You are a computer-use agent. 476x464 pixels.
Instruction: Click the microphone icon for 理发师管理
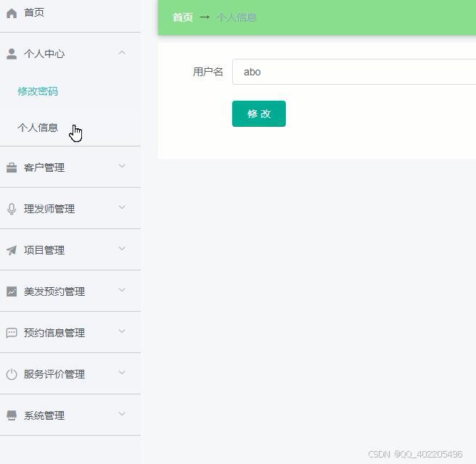pos(12,209)
